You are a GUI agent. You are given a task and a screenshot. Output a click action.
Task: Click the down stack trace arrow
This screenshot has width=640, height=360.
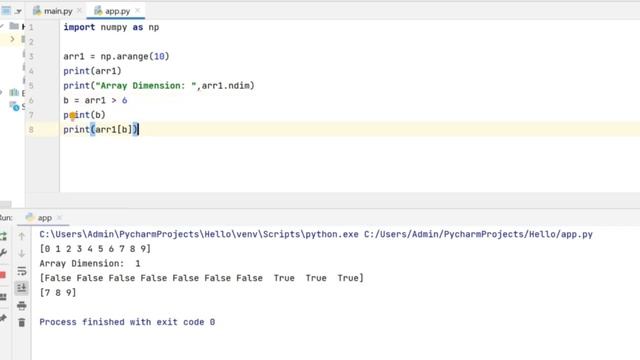pyautogui.click(x=22, y=253)
